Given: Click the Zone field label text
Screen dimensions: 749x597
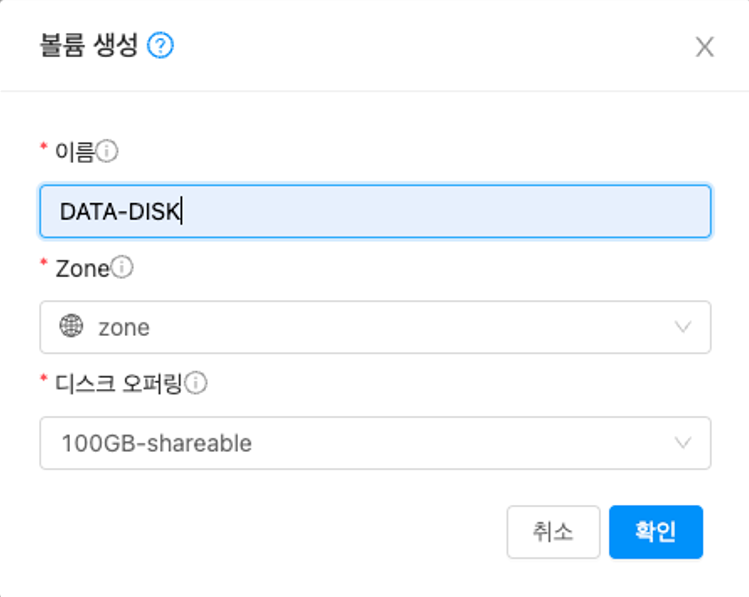Looking at the screenshot, I should click(82, 267).
